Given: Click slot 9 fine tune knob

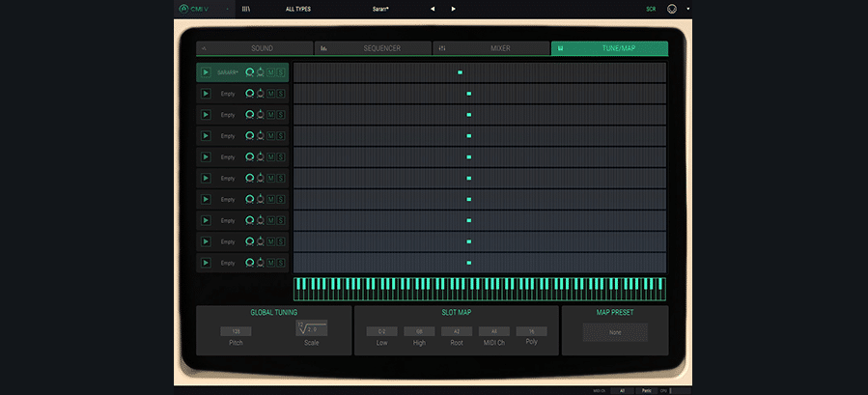Looking at the screenshot, I should coord(260,241).
